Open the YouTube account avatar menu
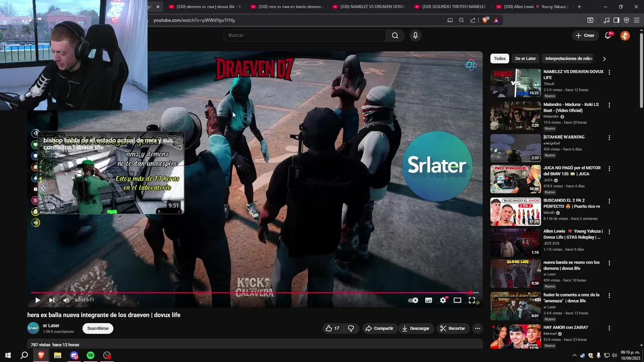Viewport: 644px width, 362px height. click(x=625, y=35)
